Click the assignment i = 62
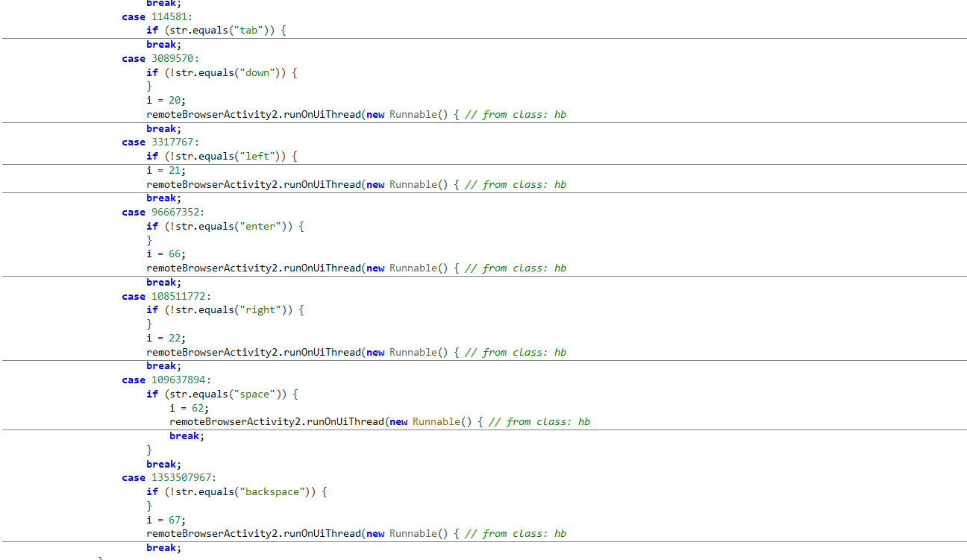This screenshot has width=967, height=560. coord(190,408)
